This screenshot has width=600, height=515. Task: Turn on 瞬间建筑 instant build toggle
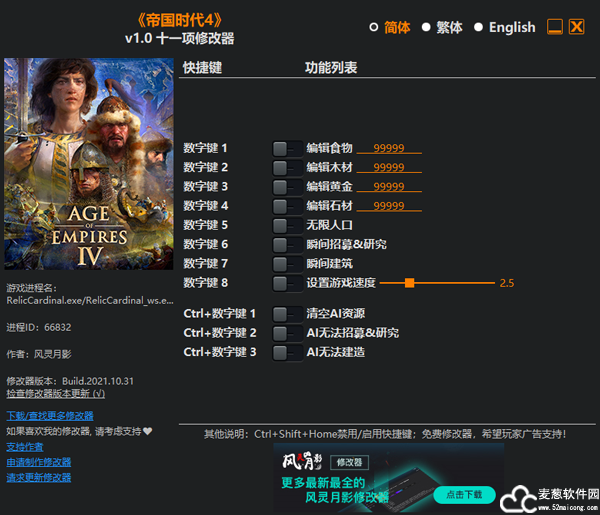[287, 263]
